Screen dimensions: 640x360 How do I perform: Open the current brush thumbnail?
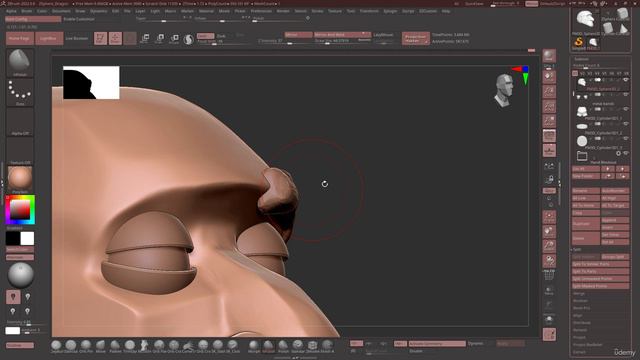click(x=20, y=63)
